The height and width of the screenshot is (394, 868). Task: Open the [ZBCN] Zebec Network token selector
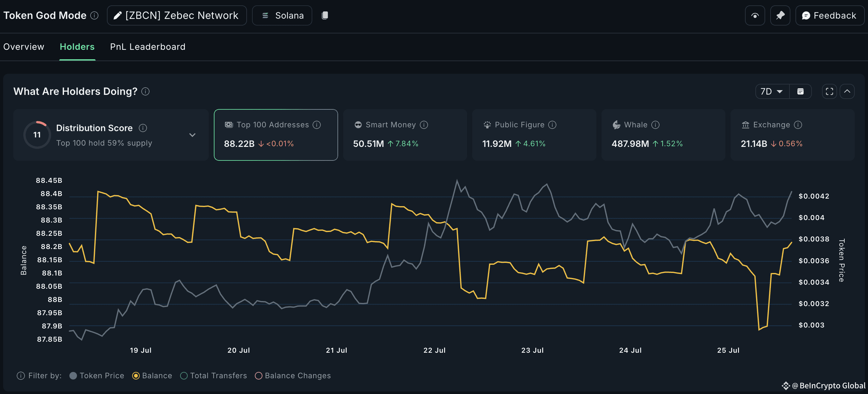pyautogui.click(x=177, y=15)
